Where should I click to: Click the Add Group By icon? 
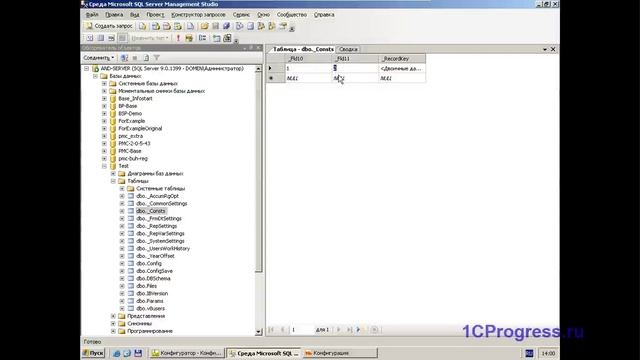202,38
